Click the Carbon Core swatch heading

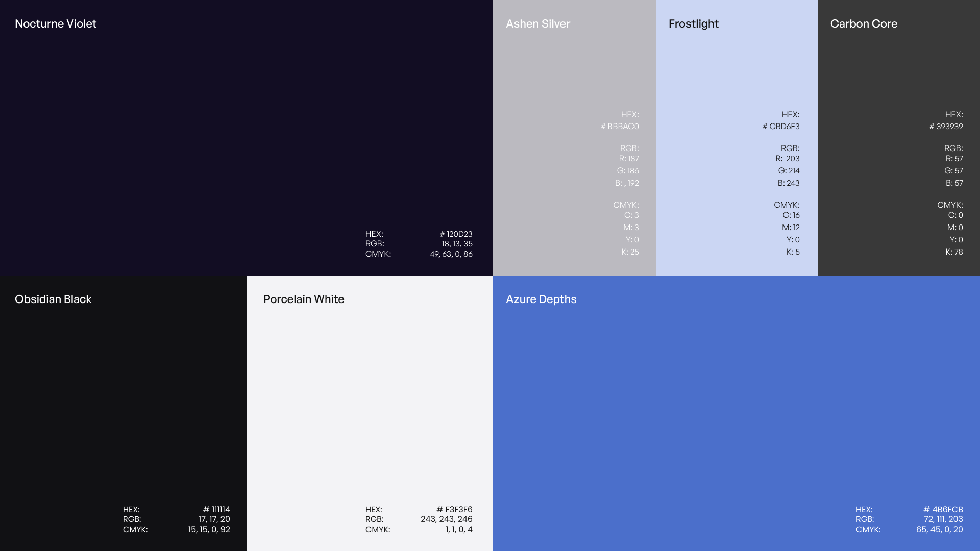[x=863, y=24]
